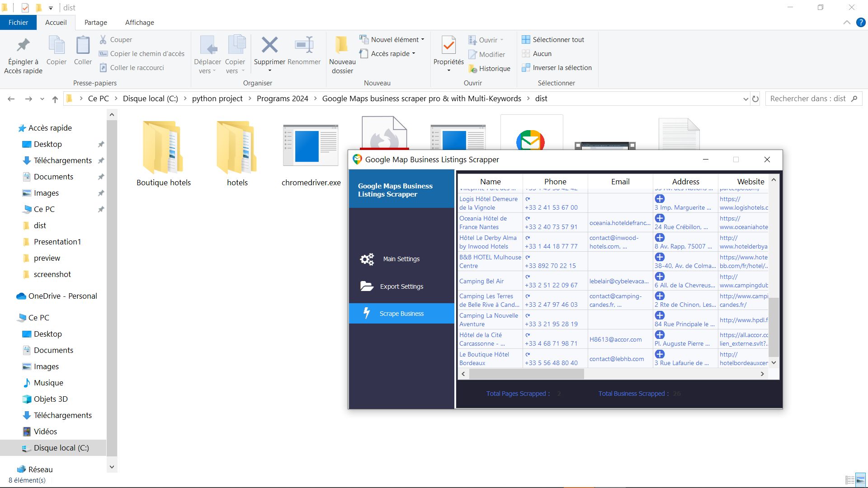The height and width of the screenshot is (488, 868).
Task: Select Musique in navigation pane
Action: click(x=43, y=383)
